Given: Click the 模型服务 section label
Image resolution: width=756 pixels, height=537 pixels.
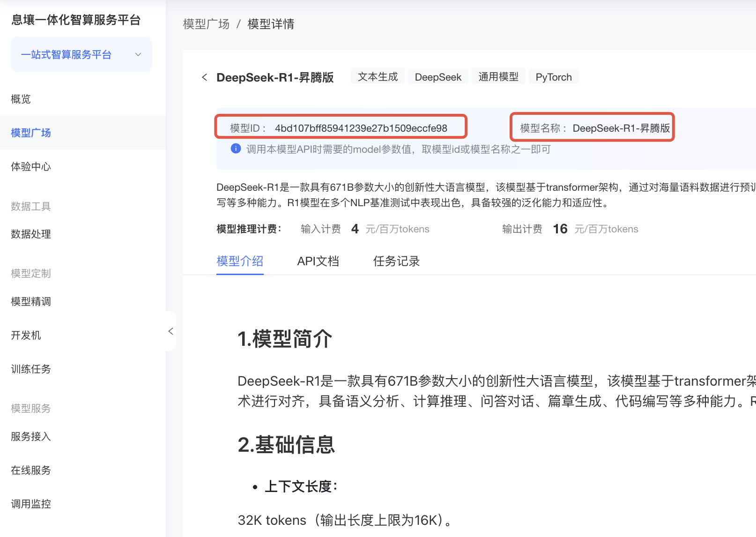Looking at the screenshot, I should tap(31, 408).
